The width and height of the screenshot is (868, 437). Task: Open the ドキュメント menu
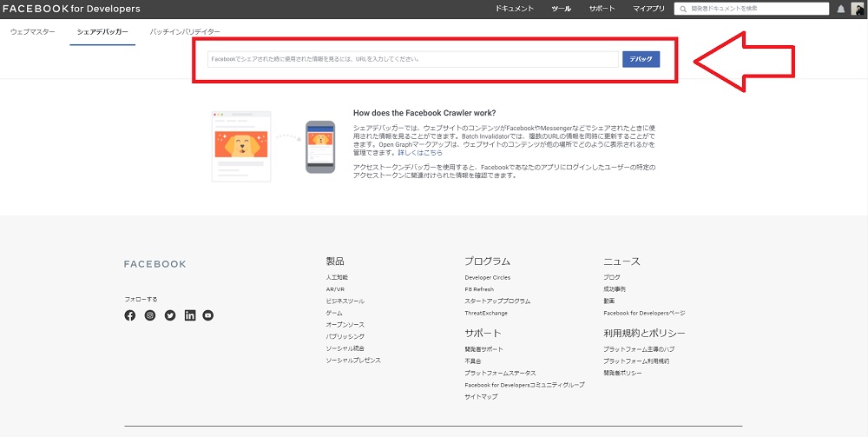click(515, 9)
